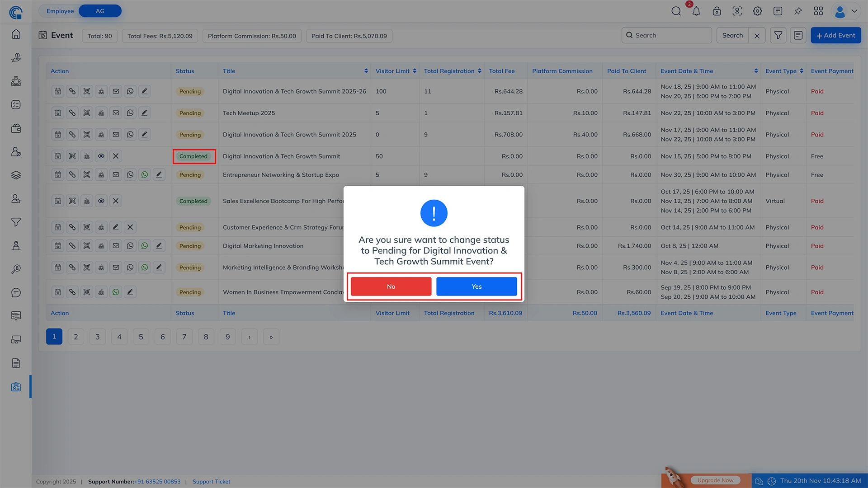Image resolution: width=868 pixels, height=488 pixels.
Task: Copy event link for Entrepreneur Networking & Startup Expo
Action: click(x=72, y=174)
